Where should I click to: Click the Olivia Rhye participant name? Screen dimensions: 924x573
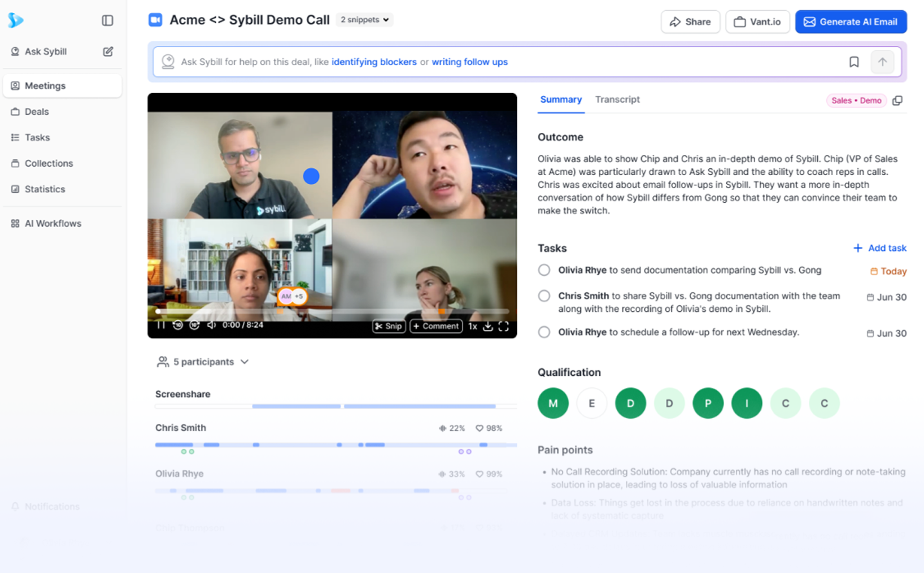(180, 474)
